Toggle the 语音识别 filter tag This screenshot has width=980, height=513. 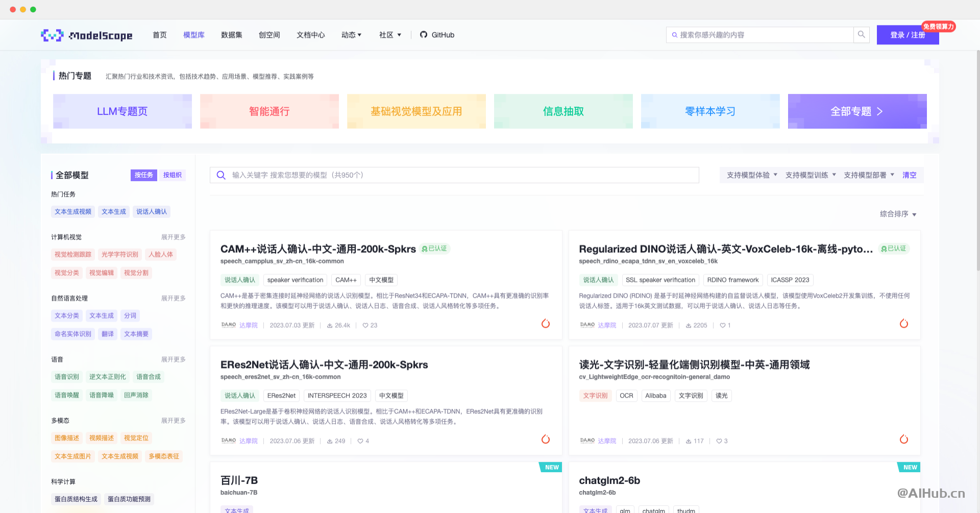point(67,377)
